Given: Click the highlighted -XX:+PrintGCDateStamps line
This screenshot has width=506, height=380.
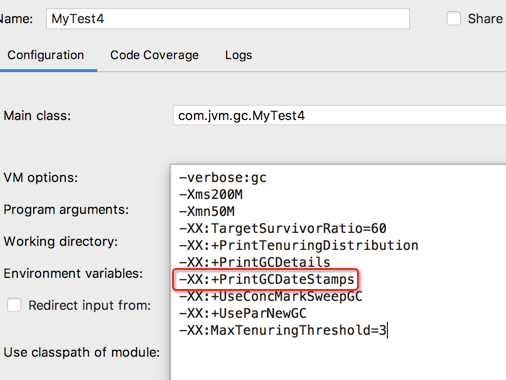Looking at the screenshot, I should [266, 279].
